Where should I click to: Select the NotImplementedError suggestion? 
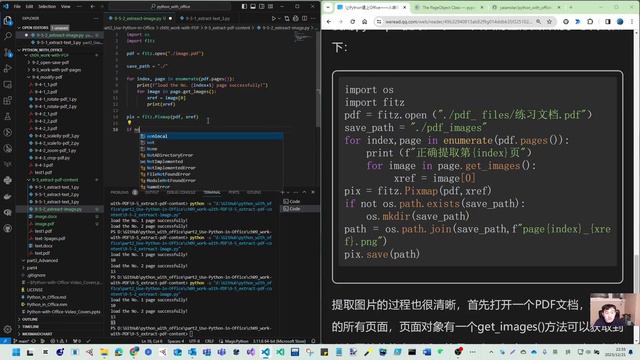(x=211, y=168)
